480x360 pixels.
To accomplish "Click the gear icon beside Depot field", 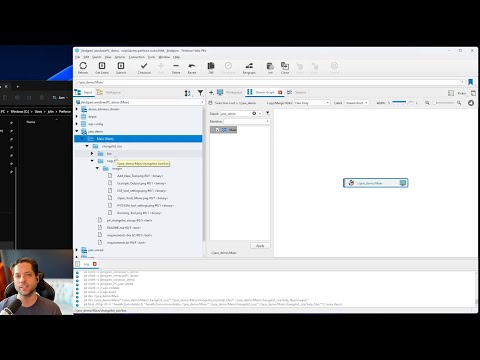I will [254, 114].
